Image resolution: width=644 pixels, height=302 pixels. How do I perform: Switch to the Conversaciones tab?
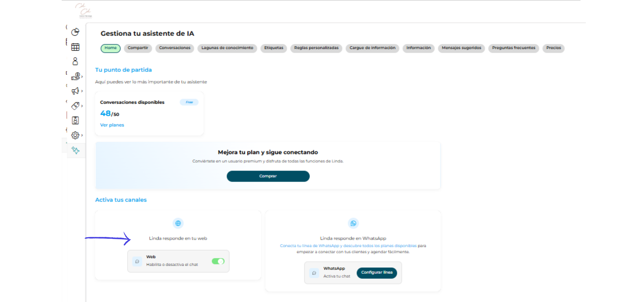click(174, 48)
